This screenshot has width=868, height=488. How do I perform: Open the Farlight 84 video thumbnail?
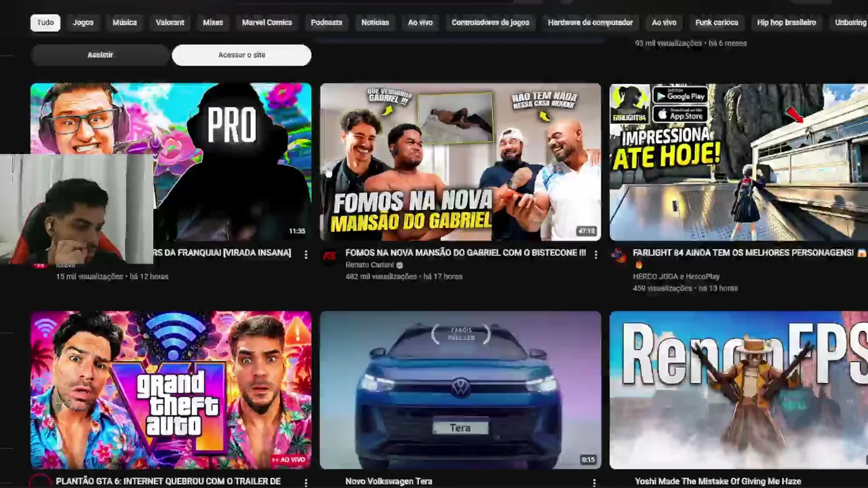point(738,162)
